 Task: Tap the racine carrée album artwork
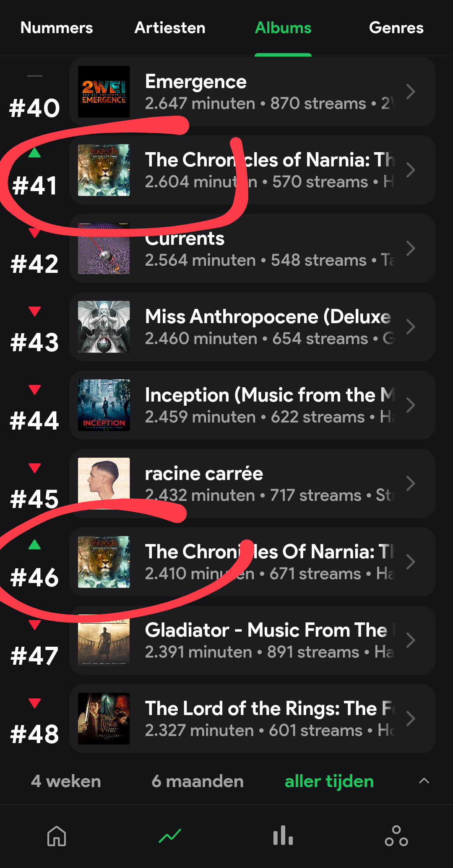pyautogui.click(x=104, y=483)
